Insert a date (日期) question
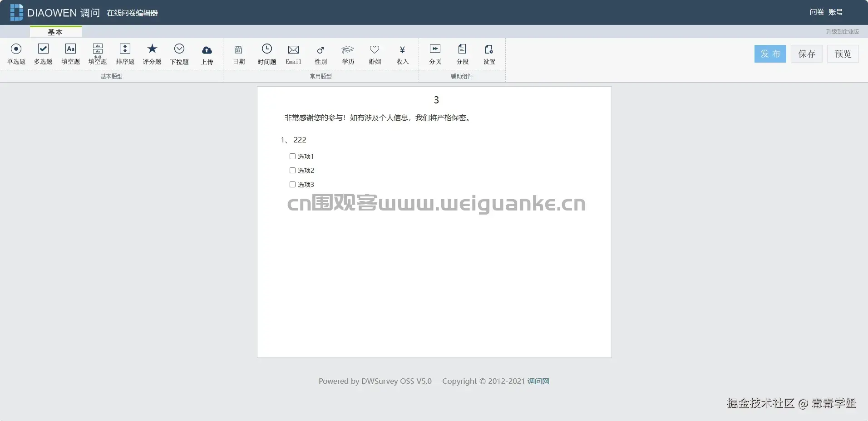 coord(239,54)
